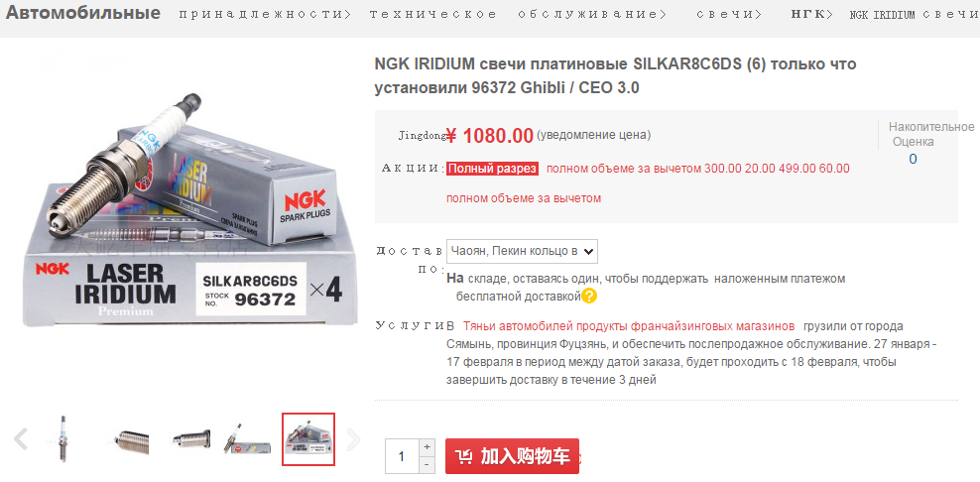Select the first single spark plug thumbnail
Image resolution: width=980 pixels, height=482 pixels.
pyautogui.click(x=62, y=439)
